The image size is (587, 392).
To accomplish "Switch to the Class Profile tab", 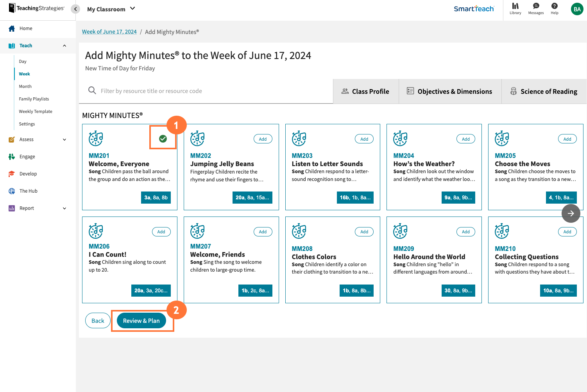I will click(x=365, y=91).
